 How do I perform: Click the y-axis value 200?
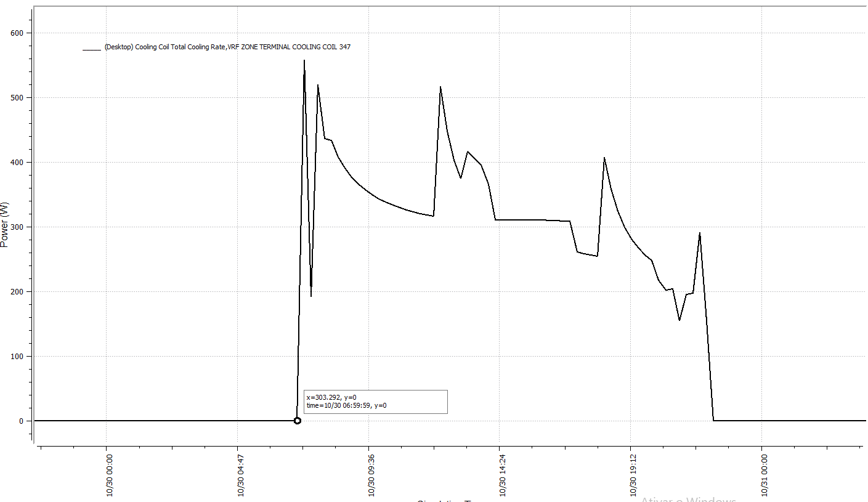[18, 291]
